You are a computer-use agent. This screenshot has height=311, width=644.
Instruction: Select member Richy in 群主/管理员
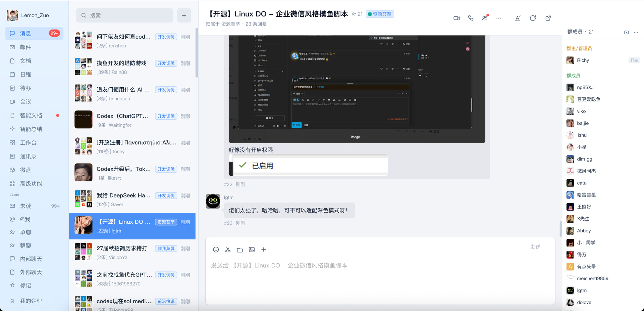tap(603, 60)
